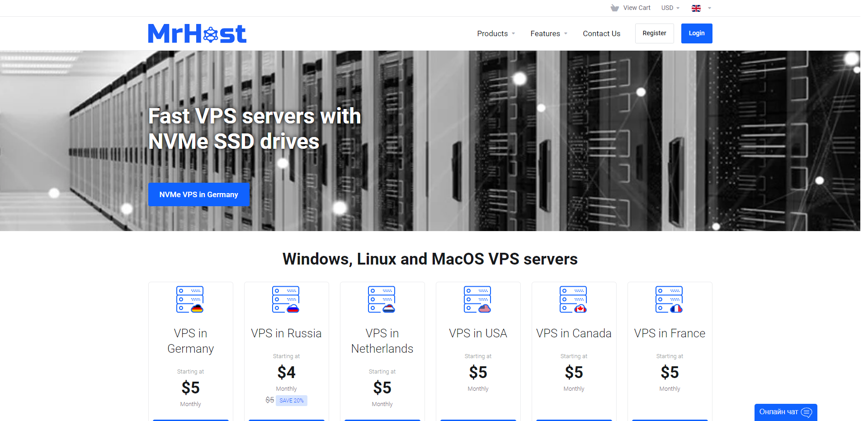868x421 pixels.
Task: Click the Register button
Action: pos(654,33)
